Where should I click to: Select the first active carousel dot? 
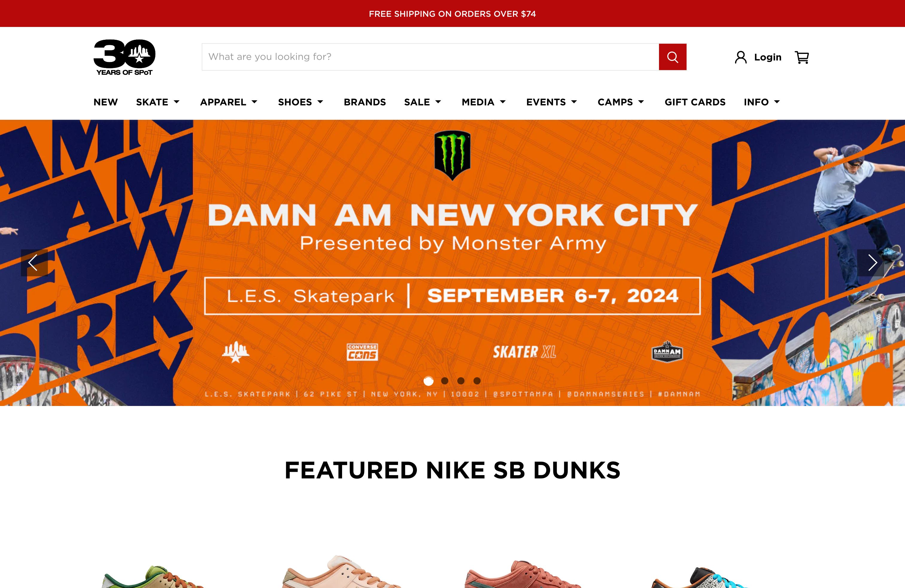click(x=429, y=381)
